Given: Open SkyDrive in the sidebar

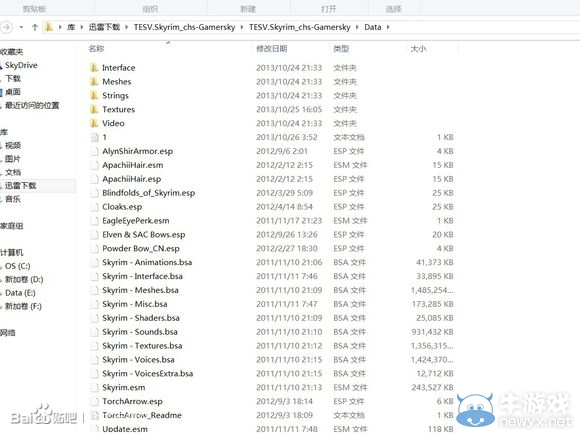Looking at the screenshot, I should pyautogui.click(x=21, y=65).
